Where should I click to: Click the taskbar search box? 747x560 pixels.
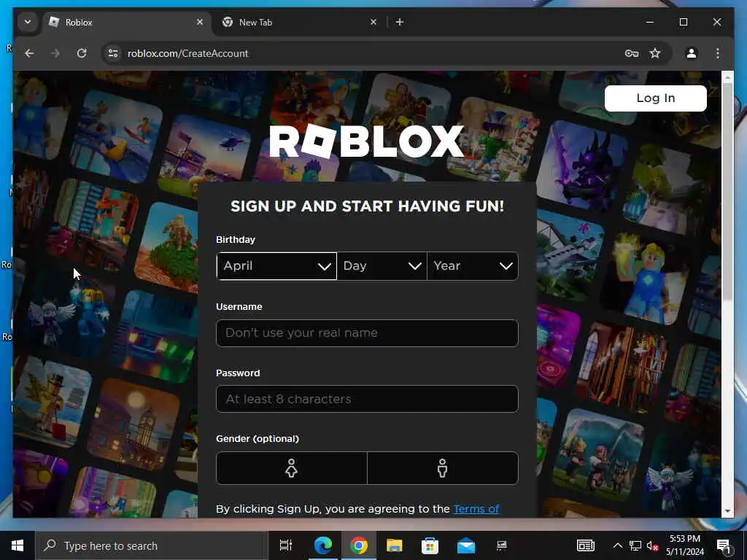(151, 545)
